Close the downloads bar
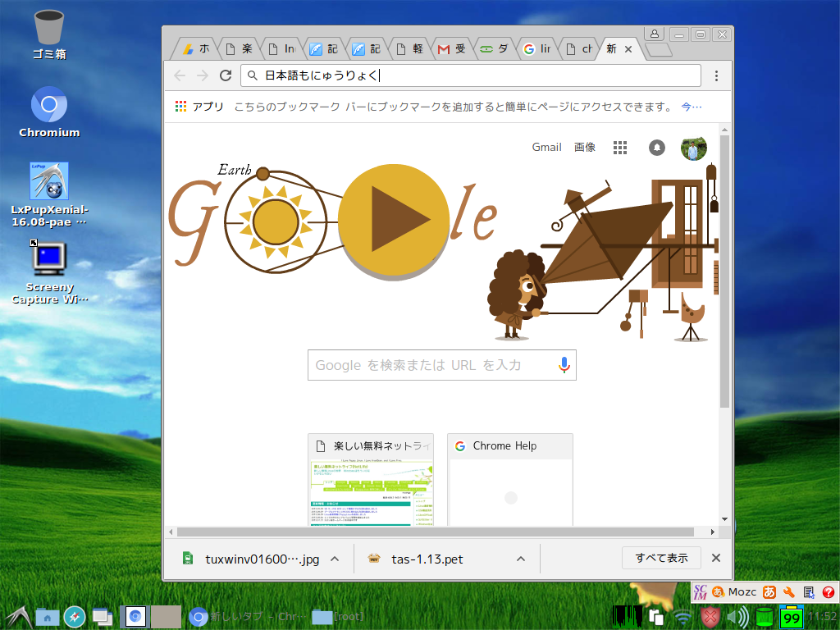Image resolution: width=840 pixels, height=630 pixels. [715, 558]
